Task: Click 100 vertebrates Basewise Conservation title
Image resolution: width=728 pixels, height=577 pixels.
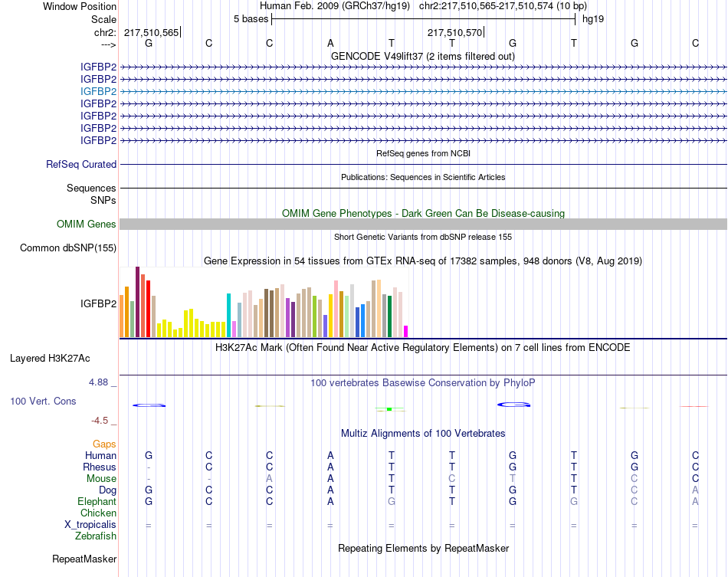Action: tap(422, 383)
